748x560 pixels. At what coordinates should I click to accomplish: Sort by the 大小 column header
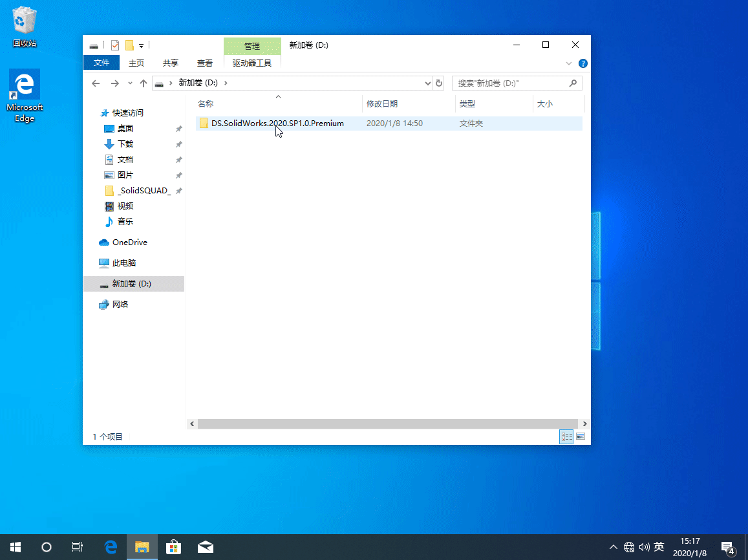[x=558, y=103]
